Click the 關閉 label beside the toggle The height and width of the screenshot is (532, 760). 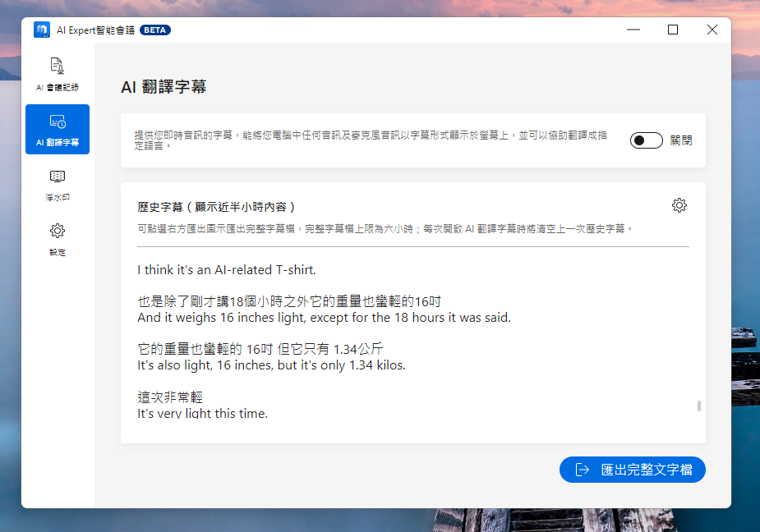[681, 140]
